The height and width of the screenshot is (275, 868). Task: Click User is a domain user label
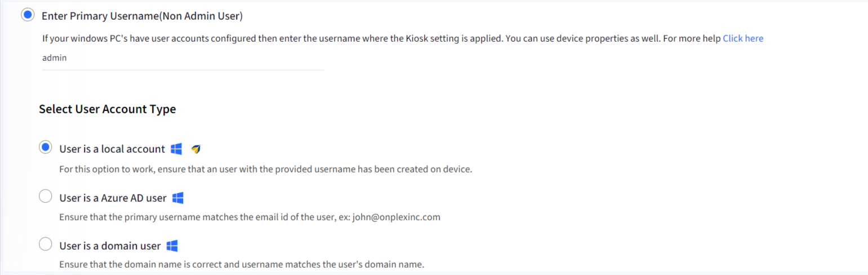pyautogui.click(x=110, y=246)
